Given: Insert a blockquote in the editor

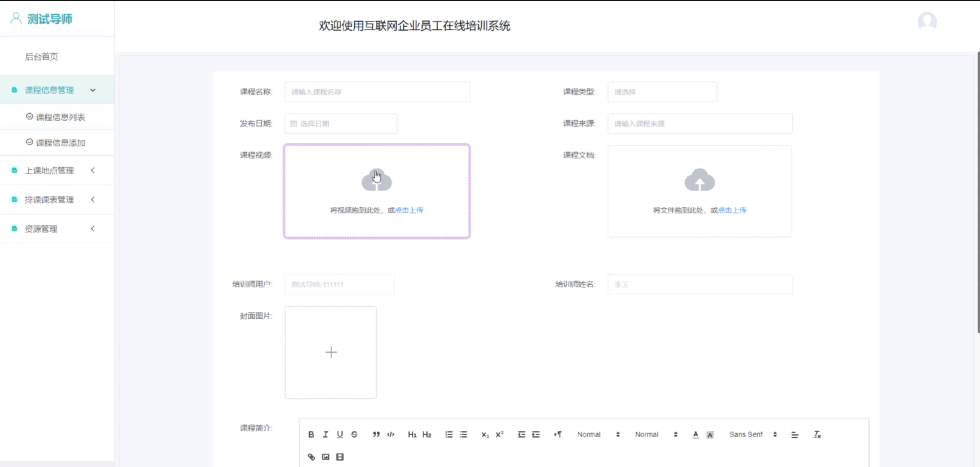Looking at the screenshot, I should (376, 434).
